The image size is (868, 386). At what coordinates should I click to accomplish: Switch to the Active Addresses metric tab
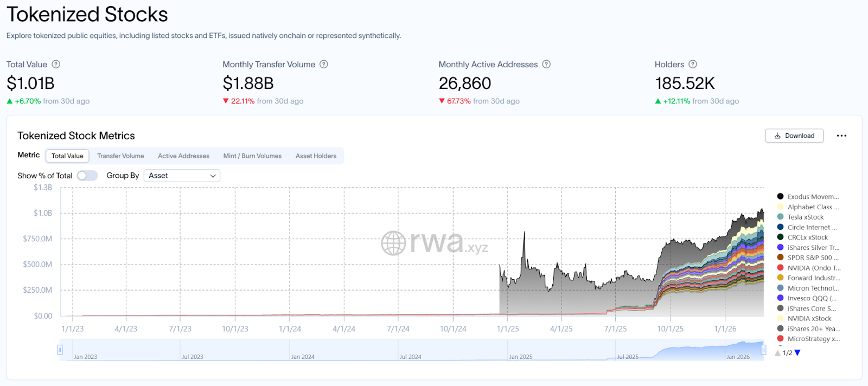pos(183,156)
